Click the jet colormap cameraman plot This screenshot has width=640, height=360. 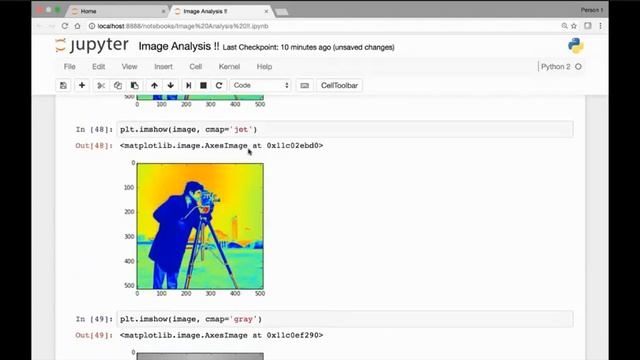200,226
